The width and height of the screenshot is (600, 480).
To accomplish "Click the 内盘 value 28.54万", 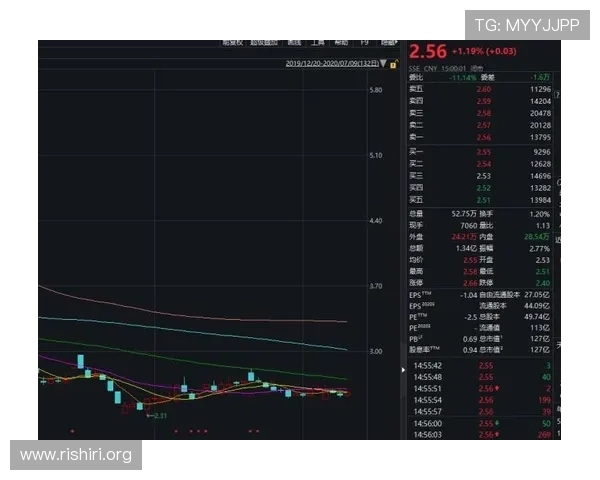I will point(536,237).
